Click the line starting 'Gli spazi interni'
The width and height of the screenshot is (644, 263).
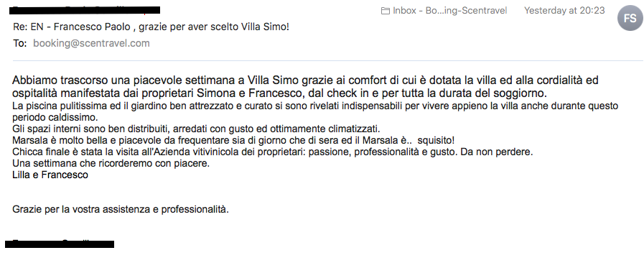click(196, 129)
